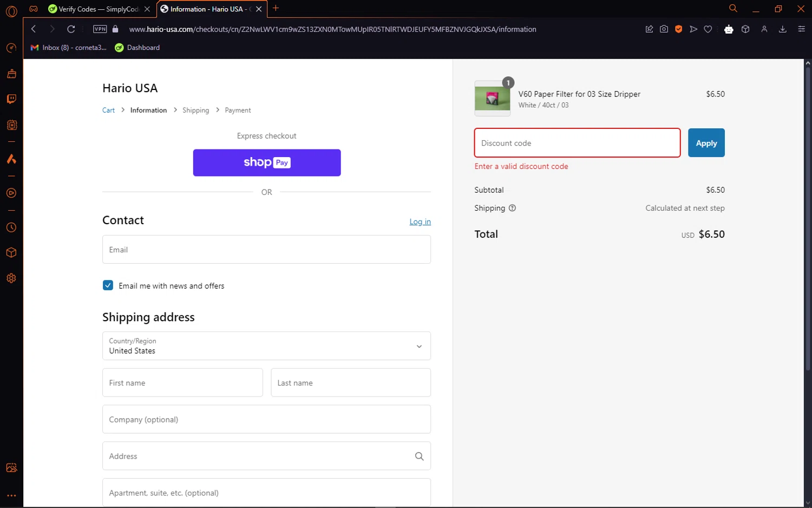Open the CPU limiter chip icon in sidebar
812x508 pixels.
[x=11, y=125]
